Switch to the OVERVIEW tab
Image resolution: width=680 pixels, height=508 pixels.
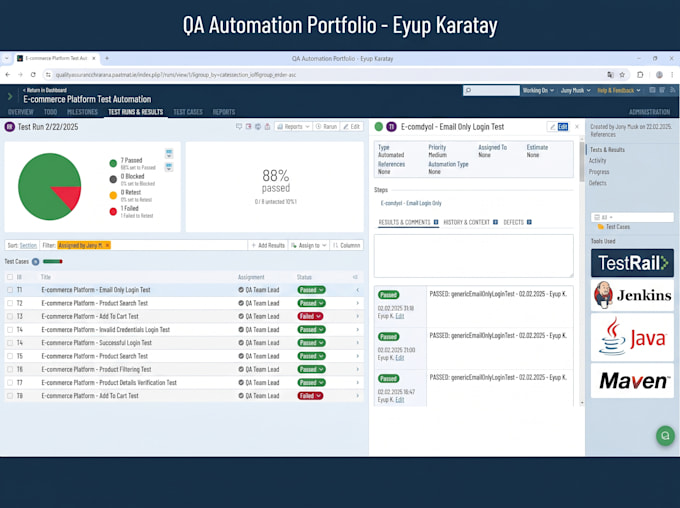pyautogui.click(x=20, y=112)
